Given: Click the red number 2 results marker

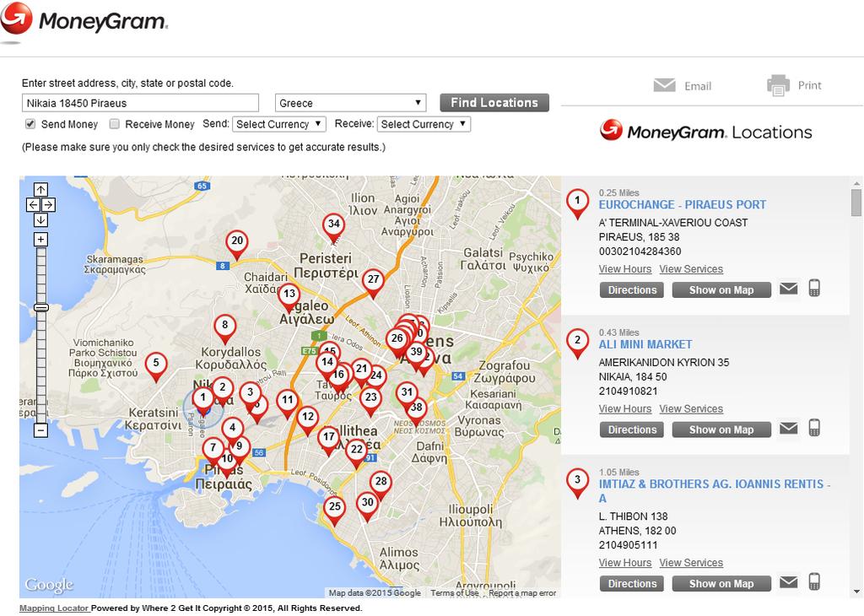Looking at the screenshot, I should [x=577, y=343].
